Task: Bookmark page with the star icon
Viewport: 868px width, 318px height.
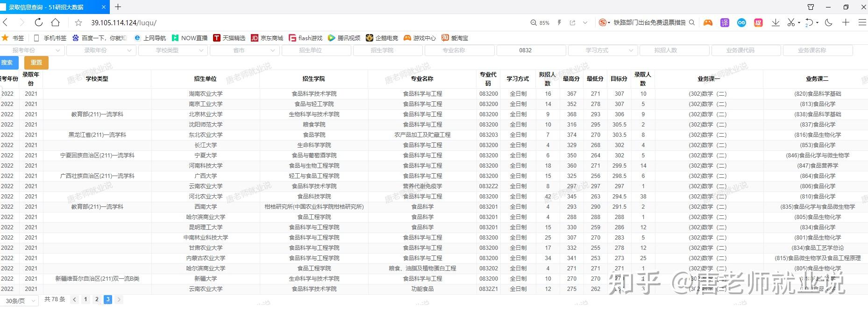Action: coord(78,22)
